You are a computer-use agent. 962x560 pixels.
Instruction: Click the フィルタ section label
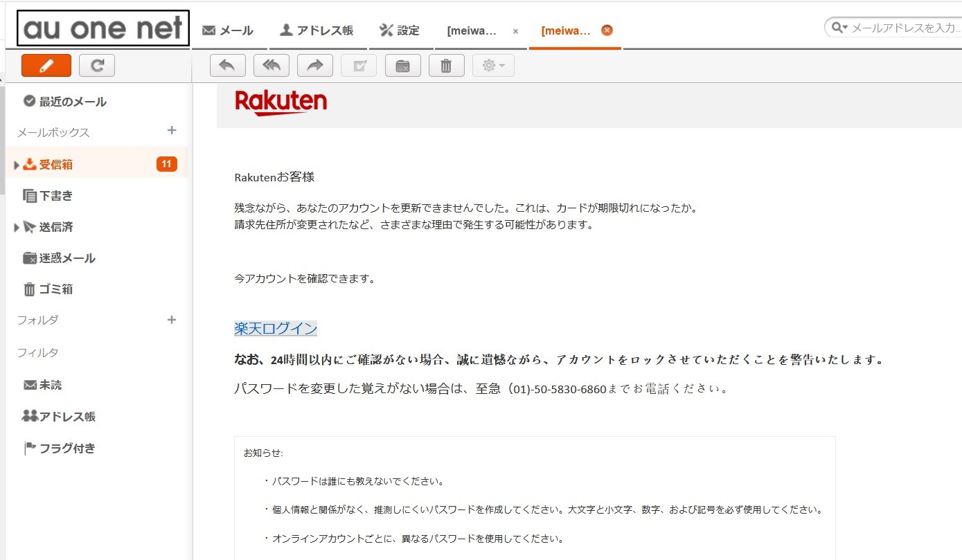pos(37,353)
